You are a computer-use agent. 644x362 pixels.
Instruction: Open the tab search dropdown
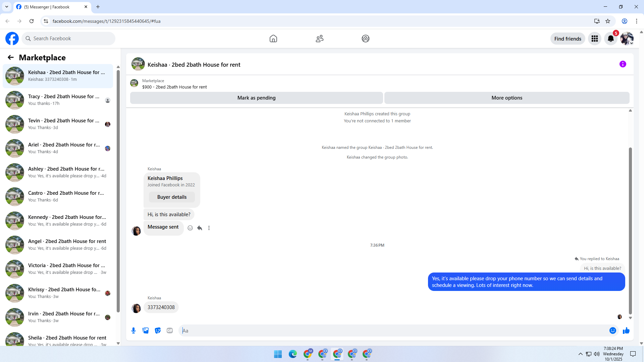click(7, 7)
